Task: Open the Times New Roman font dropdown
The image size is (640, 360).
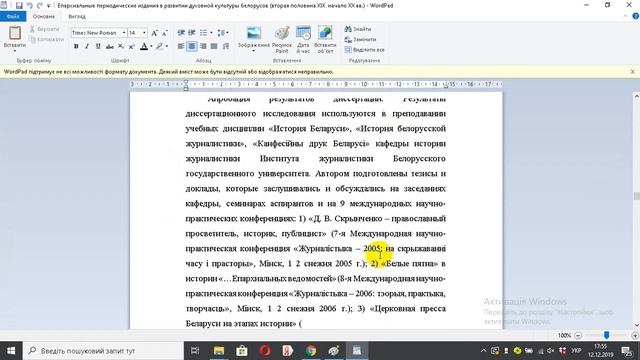Action: pyautogui.click(x=124, y=33)
